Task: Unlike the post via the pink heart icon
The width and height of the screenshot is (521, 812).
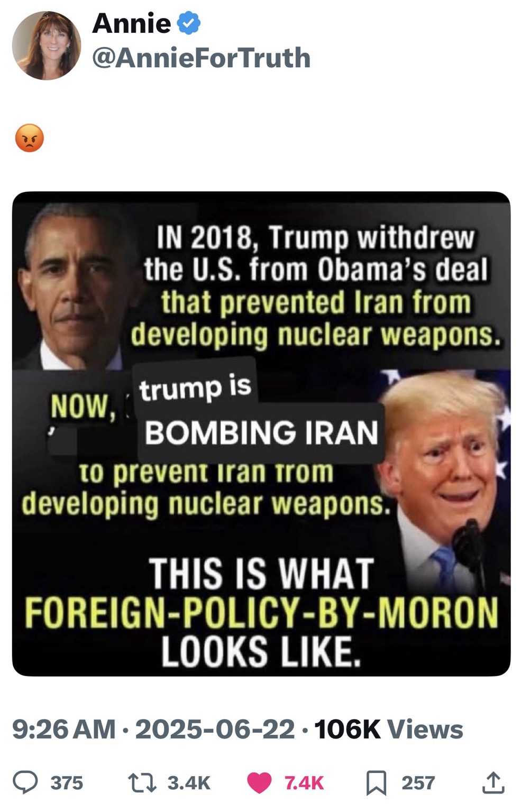Action: tap(259, 783)
